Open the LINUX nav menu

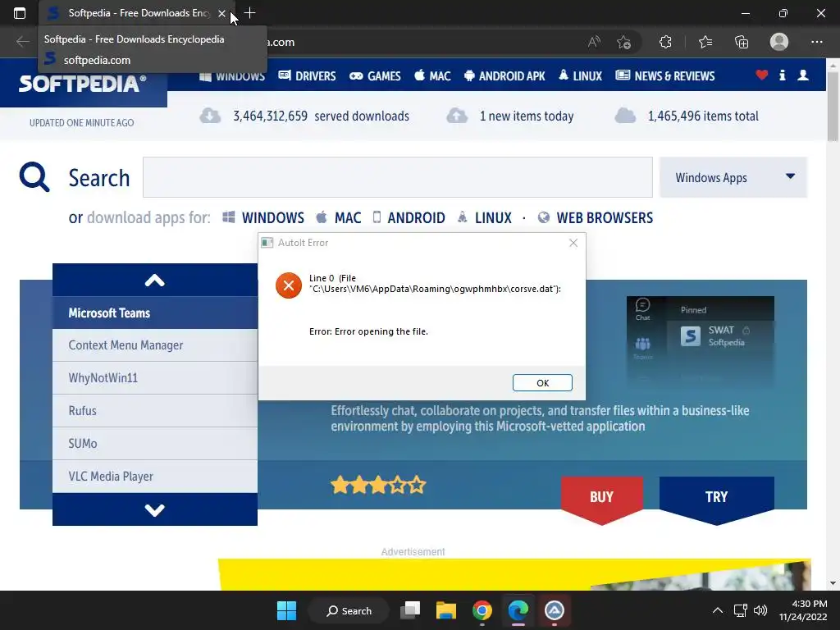pos(580,76)
